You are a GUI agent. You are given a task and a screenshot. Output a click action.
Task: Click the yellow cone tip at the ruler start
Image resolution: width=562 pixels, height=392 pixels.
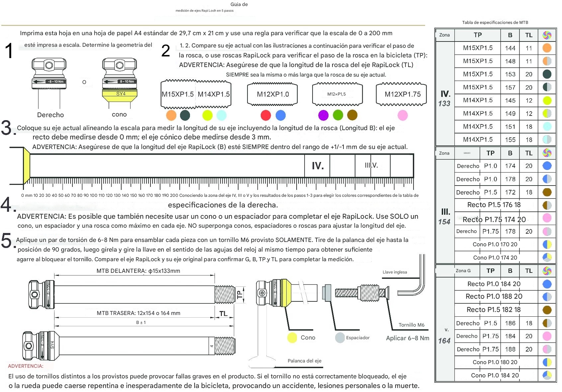pos(26,166)
